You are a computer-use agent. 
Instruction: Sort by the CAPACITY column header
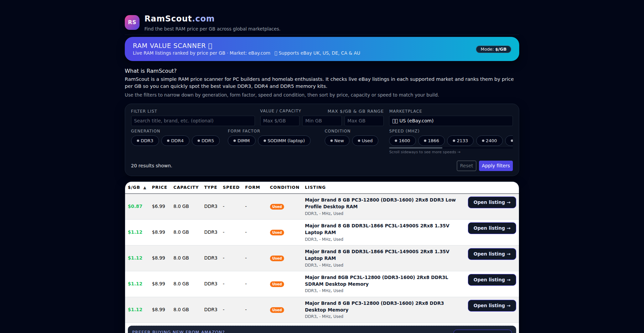pyautogui.click(x=186, y=187)
